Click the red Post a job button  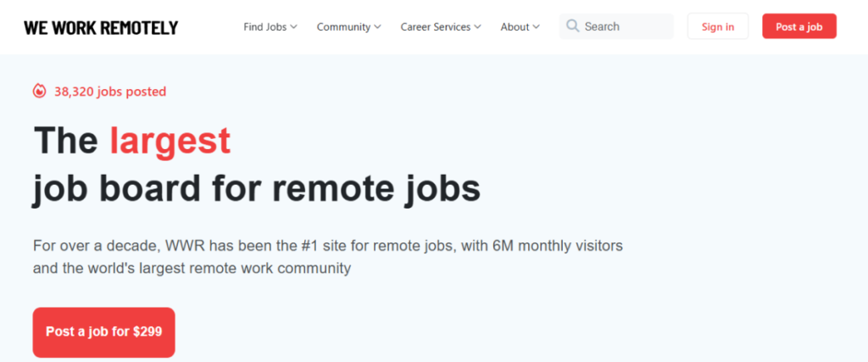point(799,26)
